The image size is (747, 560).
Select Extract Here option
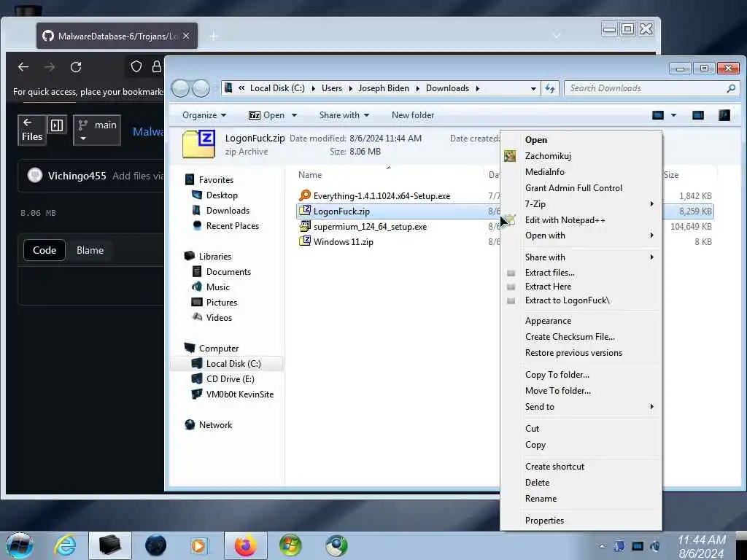coord(548,286)
